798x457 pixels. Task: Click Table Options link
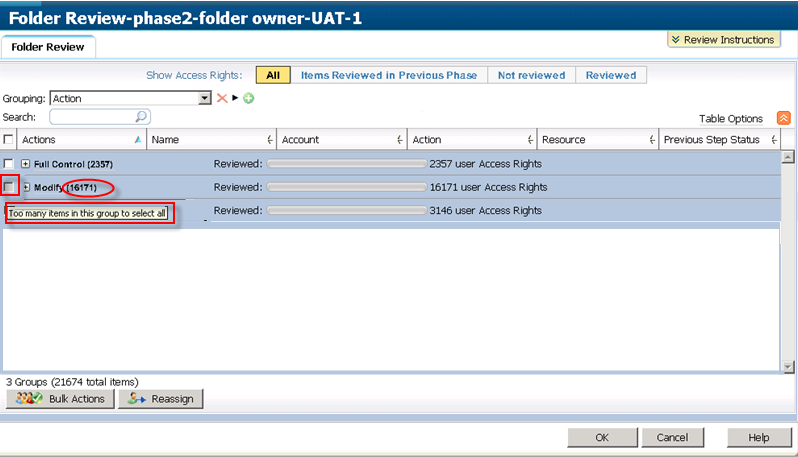click(x=731, y=119)
